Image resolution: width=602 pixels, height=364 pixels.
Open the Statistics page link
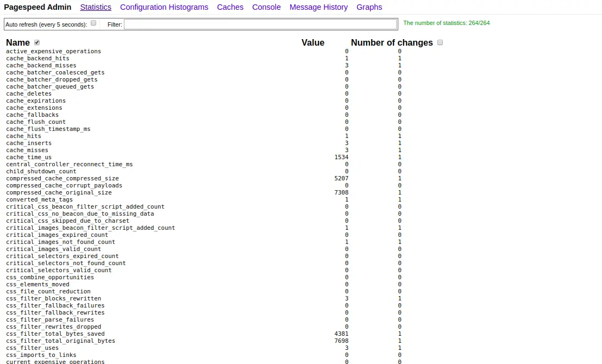click(96, 7)
